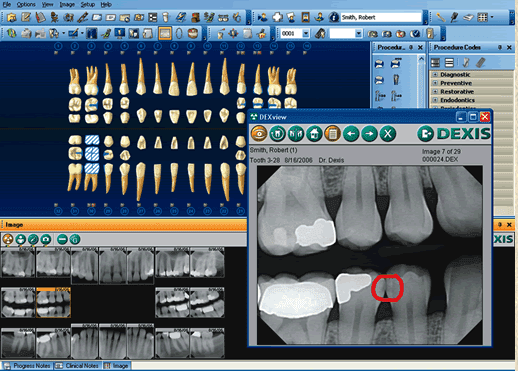Click the DEXview eye view-image button
This screenshot has width=518, height=371.
(259, 134)
